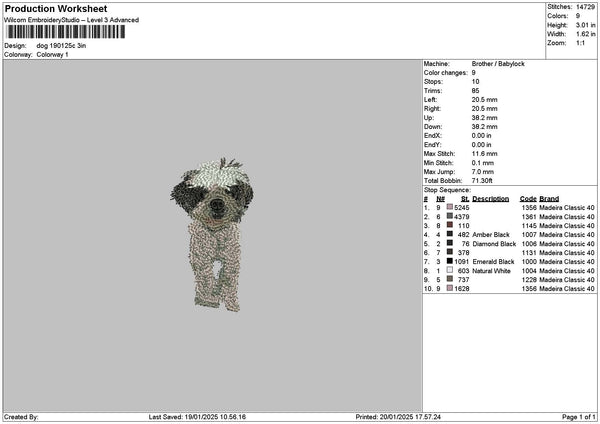Select the 'Color changes:' label
The image size is (600, 424).
[x=446, y=73]
